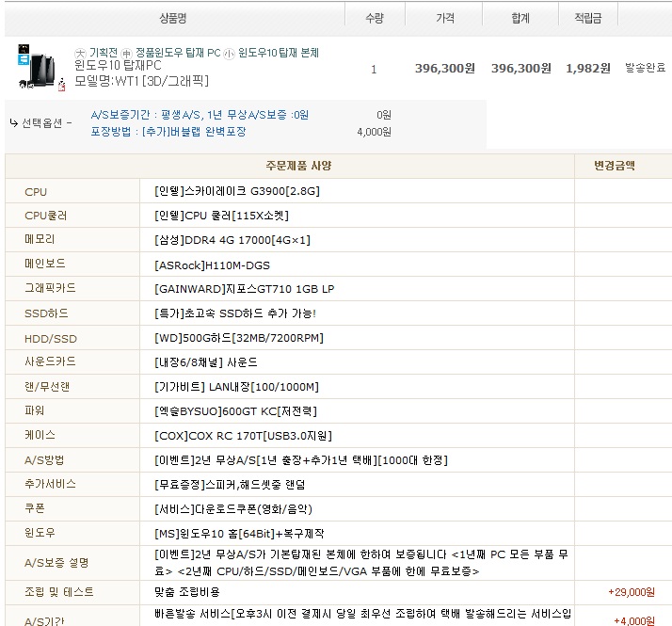The height and width of the screenshot is (626, 672).
Task: Click the 사운드카드 row label
Action: coord(50,361)
